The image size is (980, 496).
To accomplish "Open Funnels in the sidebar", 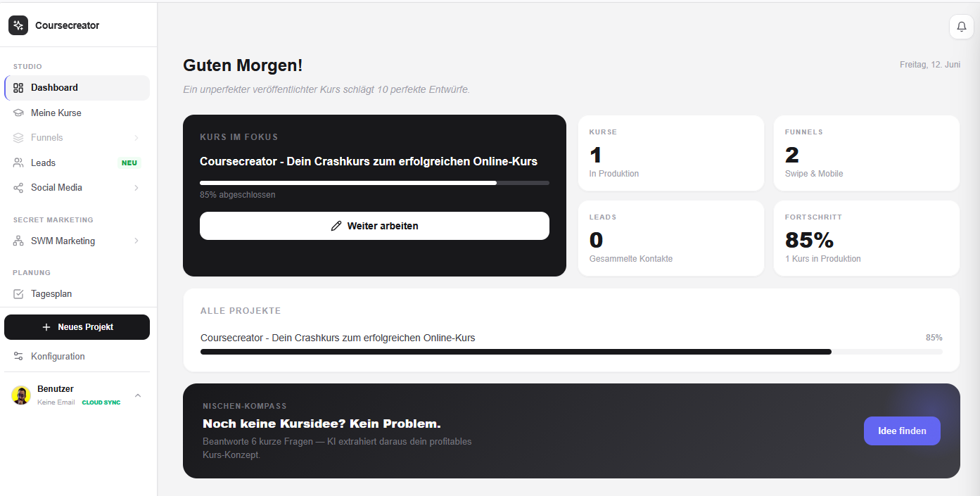I will click(77, 138).
